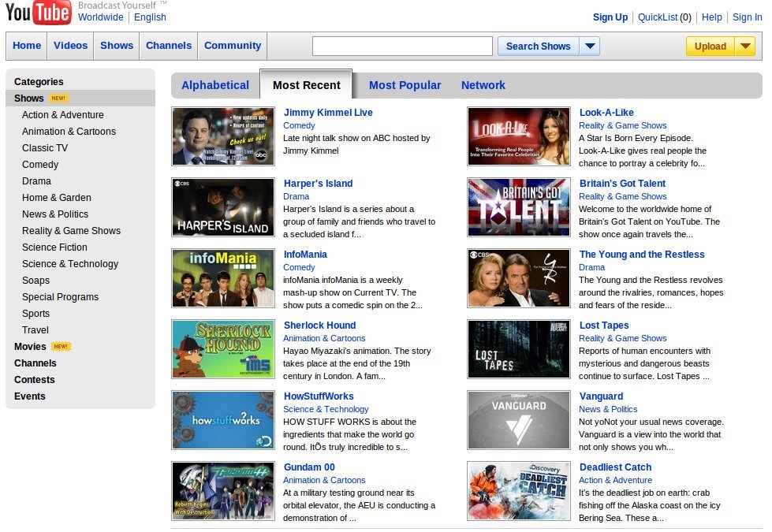Image resolution: width=772 pixels, height=532 pixels.
Task: Open Movies section in the sidebar
Action: 30,347
